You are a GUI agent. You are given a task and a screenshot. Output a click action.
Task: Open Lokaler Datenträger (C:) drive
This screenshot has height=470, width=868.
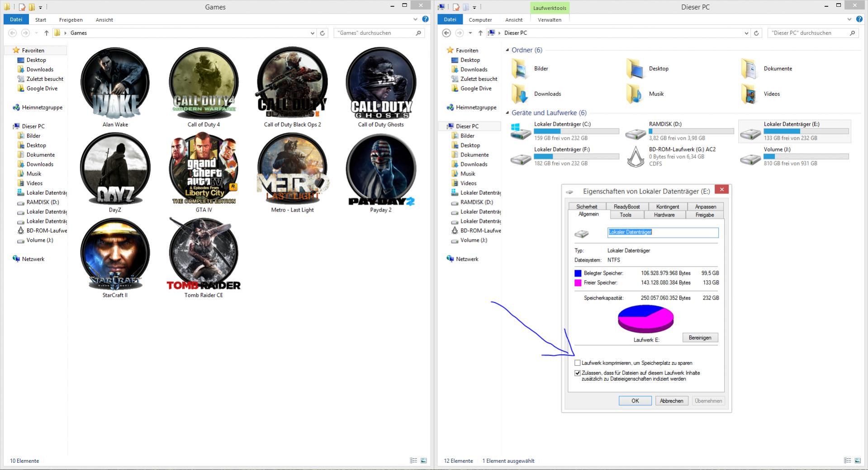[x=564, y=131]
